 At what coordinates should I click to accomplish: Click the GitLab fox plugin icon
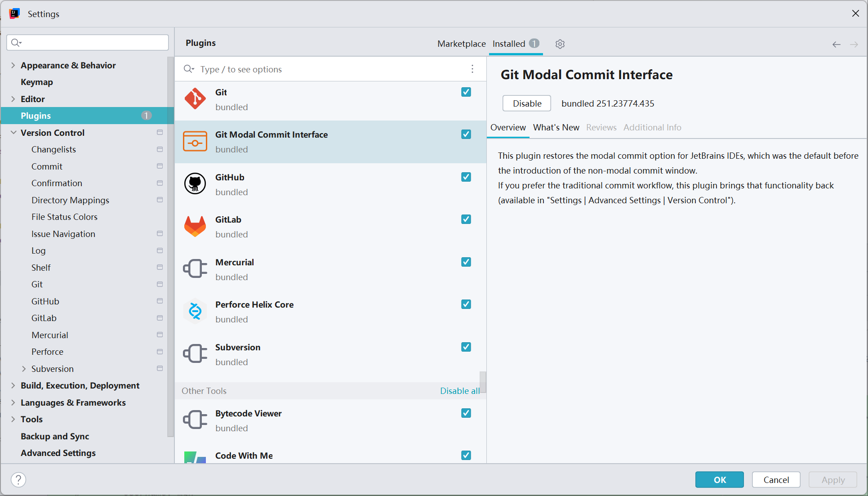[195, 226]
